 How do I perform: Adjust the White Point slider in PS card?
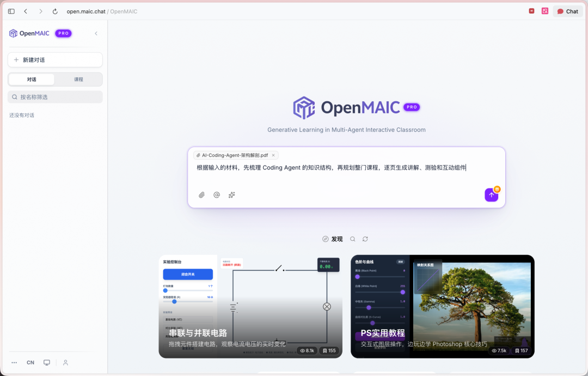click(380, 292)
